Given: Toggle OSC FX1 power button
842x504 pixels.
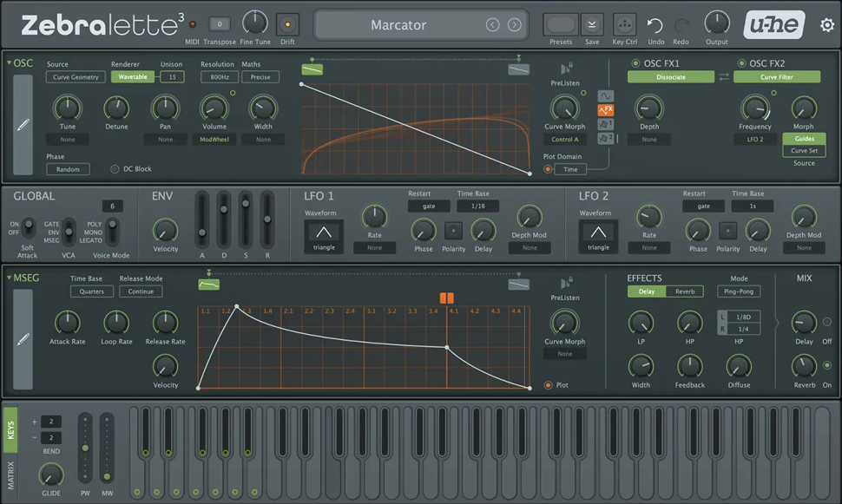Looking at the screenshot, I should pyautogui.click(x=635, y=63).
